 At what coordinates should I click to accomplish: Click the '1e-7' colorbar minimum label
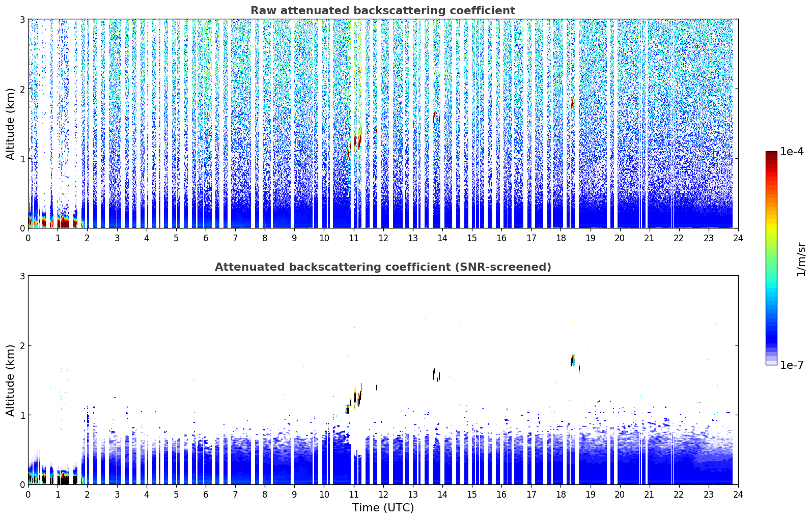click(792, 365)
